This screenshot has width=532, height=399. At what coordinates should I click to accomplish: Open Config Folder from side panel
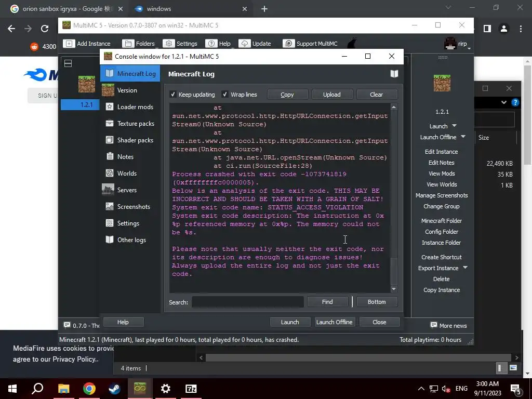point(442,231)
